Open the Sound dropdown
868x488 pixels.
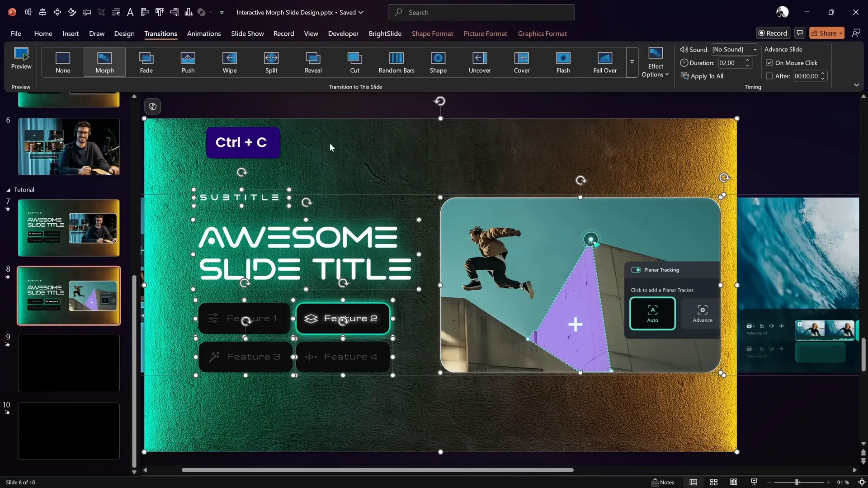click(x=755, y=50)
